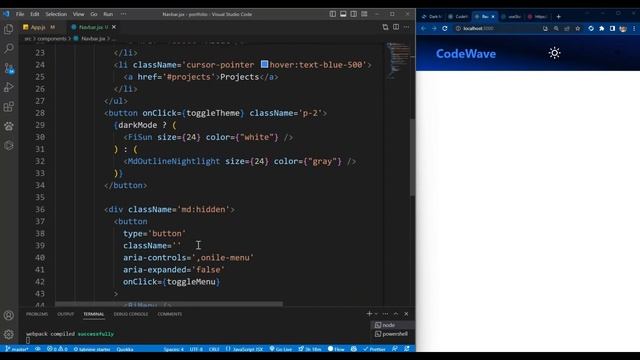Open the launch profile dropdown beside new terminal
The height and width of the screenshot is (360, 640).
point(376,313)
